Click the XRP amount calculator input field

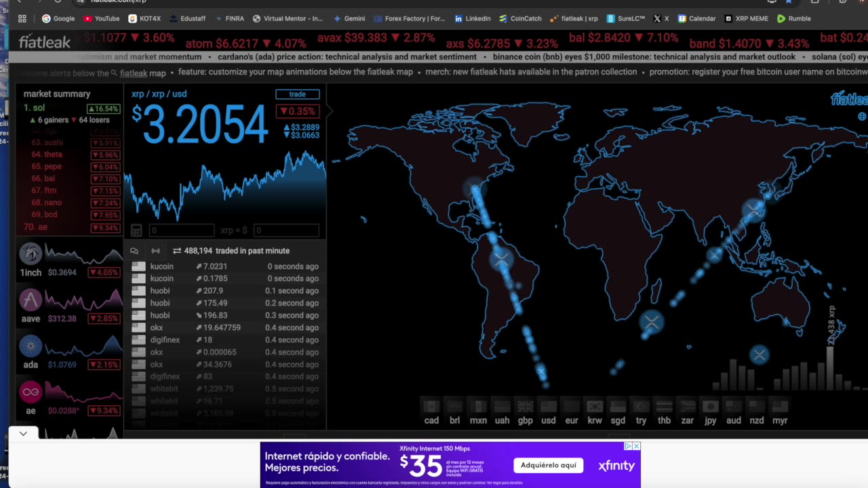181,230
